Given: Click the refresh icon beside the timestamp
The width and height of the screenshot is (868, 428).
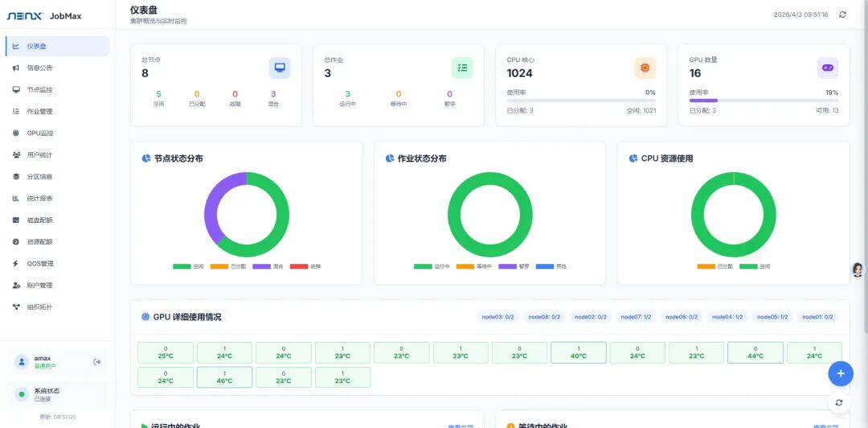Looking at the screenshot, I should click(x=842, y=14).
